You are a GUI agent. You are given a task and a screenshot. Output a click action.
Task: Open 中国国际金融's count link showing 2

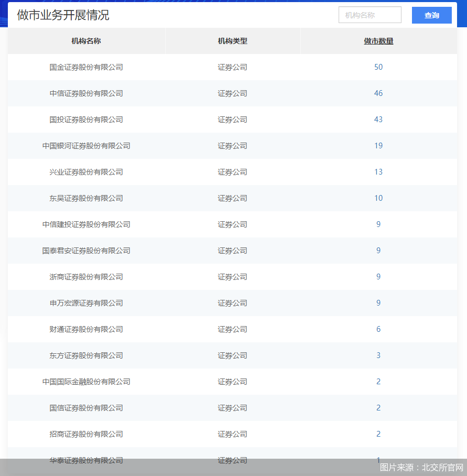click(378, 382)
